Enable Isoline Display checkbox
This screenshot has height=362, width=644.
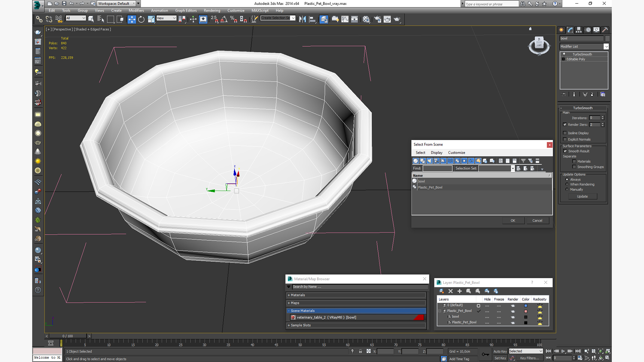pyautogui.click(x=565, y=133)
